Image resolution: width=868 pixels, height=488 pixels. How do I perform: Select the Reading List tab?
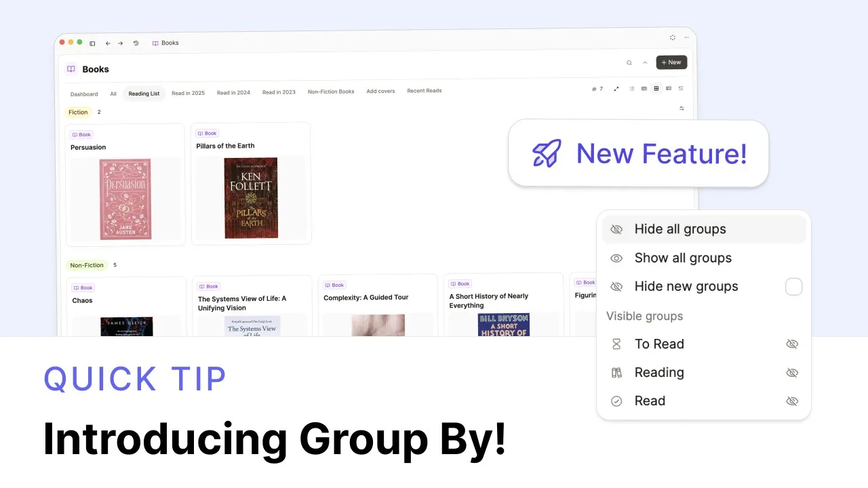(x=144, y=94)
